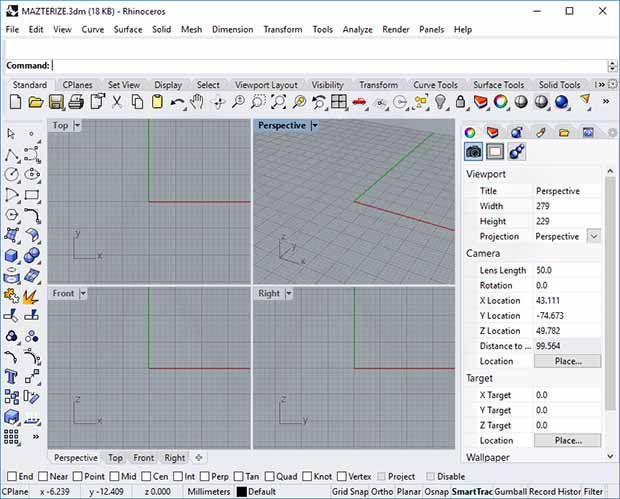Select the Rectangle tool in sidebar
This screenshot has width=620, height=499.
pyautogui.click(x=32, y=195)
